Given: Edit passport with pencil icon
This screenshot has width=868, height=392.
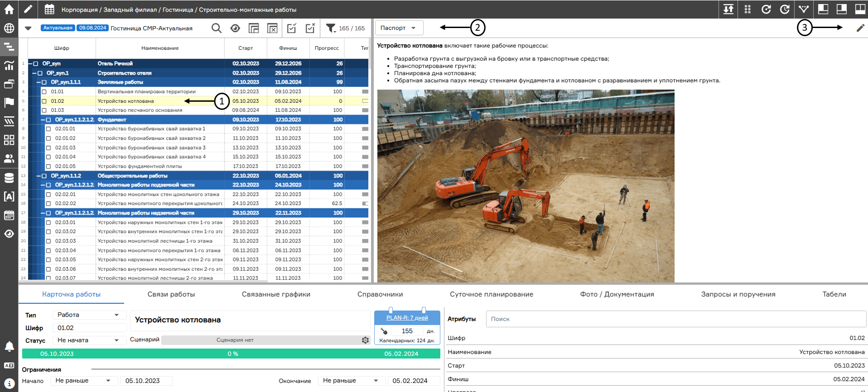Looking at the screenshot, I should 860,28.
